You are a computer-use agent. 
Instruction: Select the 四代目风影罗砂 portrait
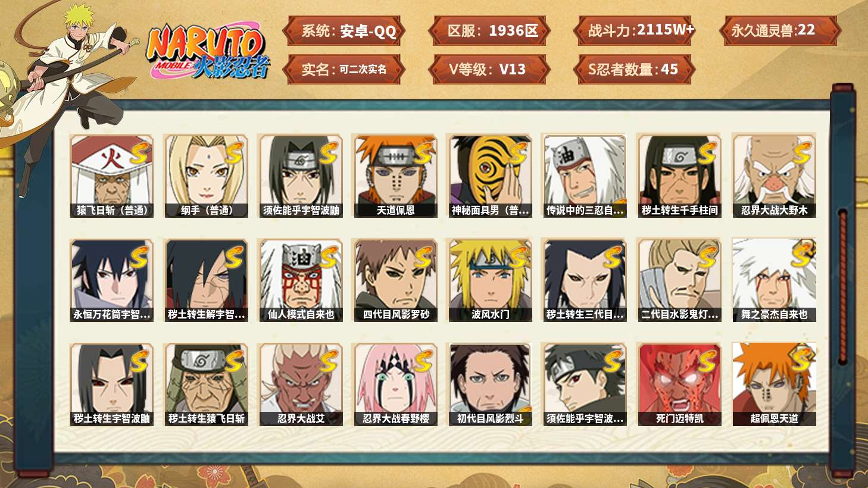395,280
